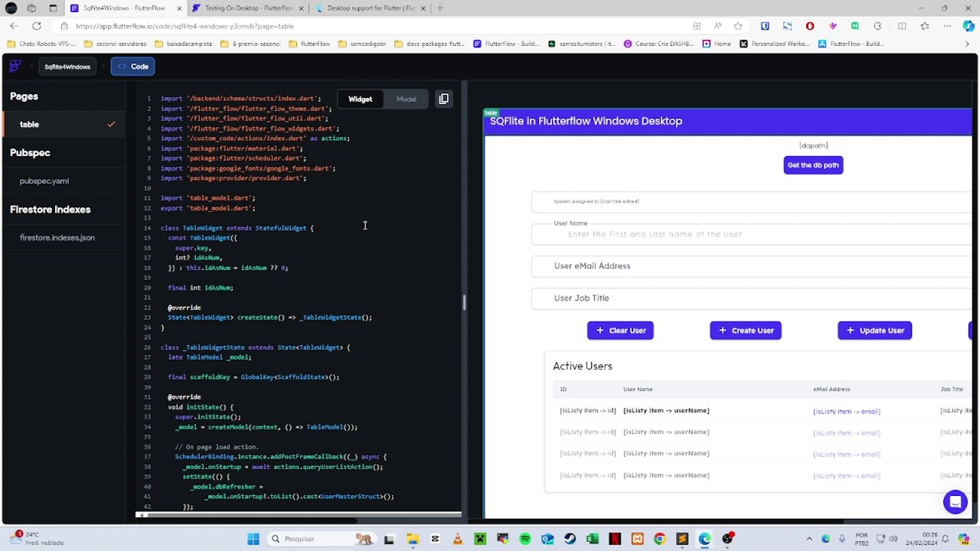Click the browser back arrow
The image size is (980, 551).
pyautogui.click(x=14, y=26)
